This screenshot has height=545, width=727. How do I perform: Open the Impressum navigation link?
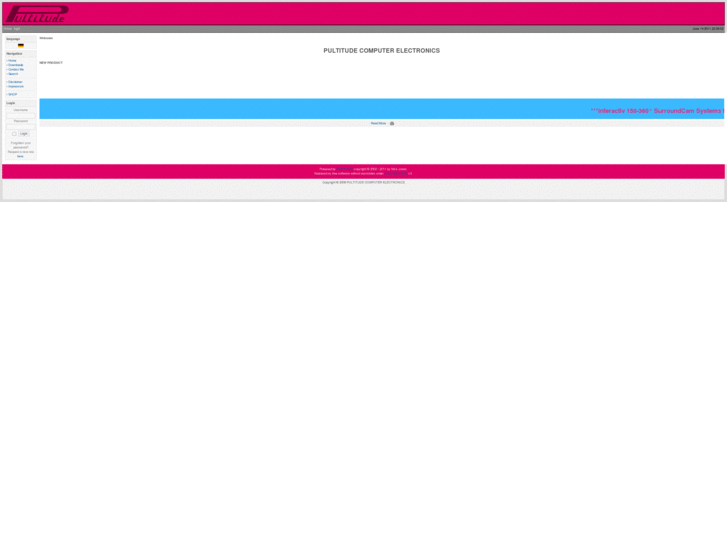coord(15,86)
